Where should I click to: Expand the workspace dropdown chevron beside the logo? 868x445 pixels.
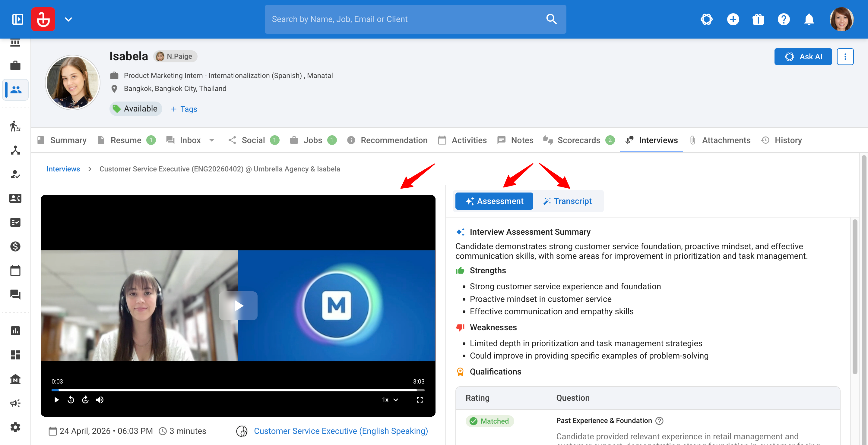(68, 20)
